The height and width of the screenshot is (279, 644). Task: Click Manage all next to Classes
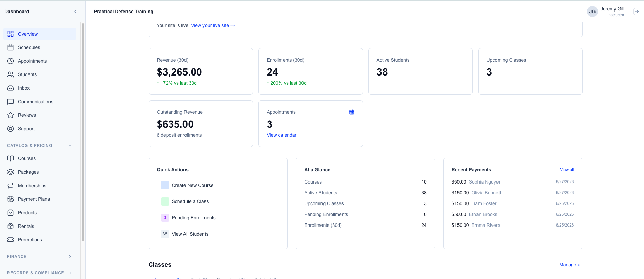click(x=571, y=265)
